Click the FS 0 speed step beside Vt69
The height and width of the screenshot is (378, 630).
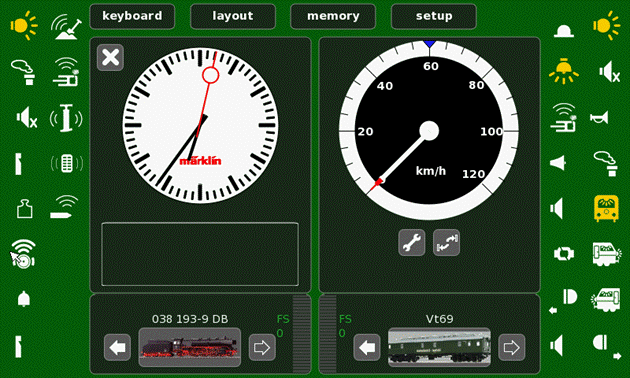coord(345,326)
